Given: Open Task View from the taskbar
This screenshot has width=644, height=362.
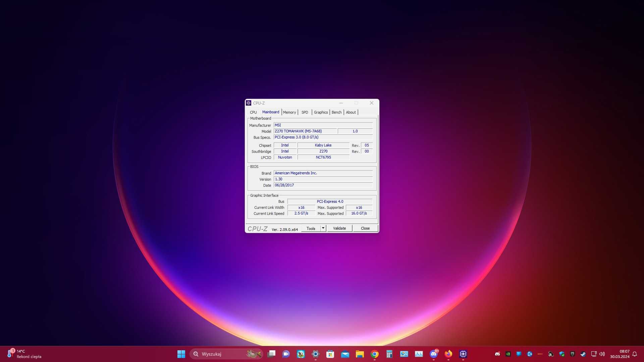Looking at the screenshot, I should click(271, 354).
